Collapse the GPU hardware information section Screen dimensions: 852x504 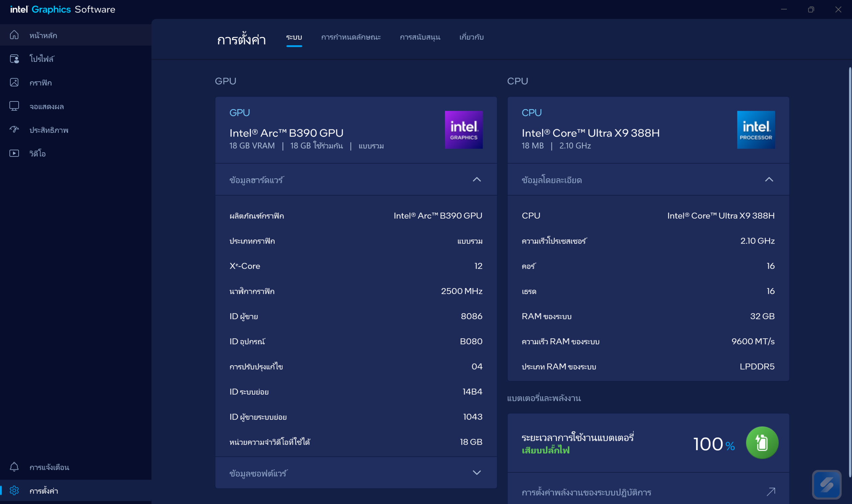(x=477, y=180)
